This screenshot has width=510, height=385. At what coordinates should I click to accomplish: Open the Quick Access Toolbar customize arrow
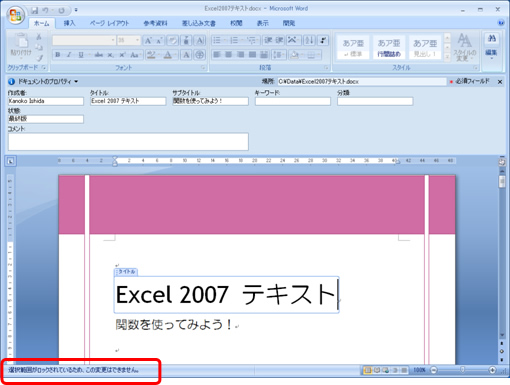[x=76, y=10]
